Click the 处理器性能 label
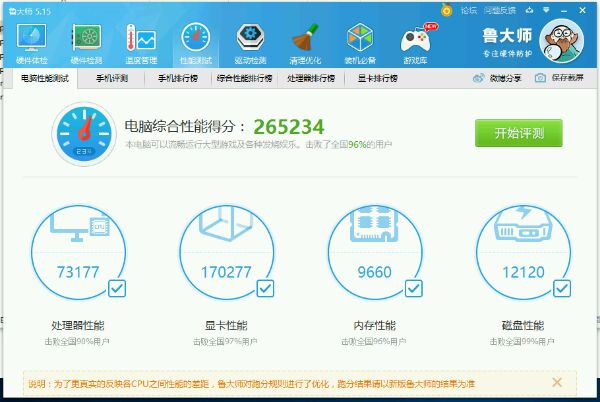600x402 pixels. (x=78, y=326)
